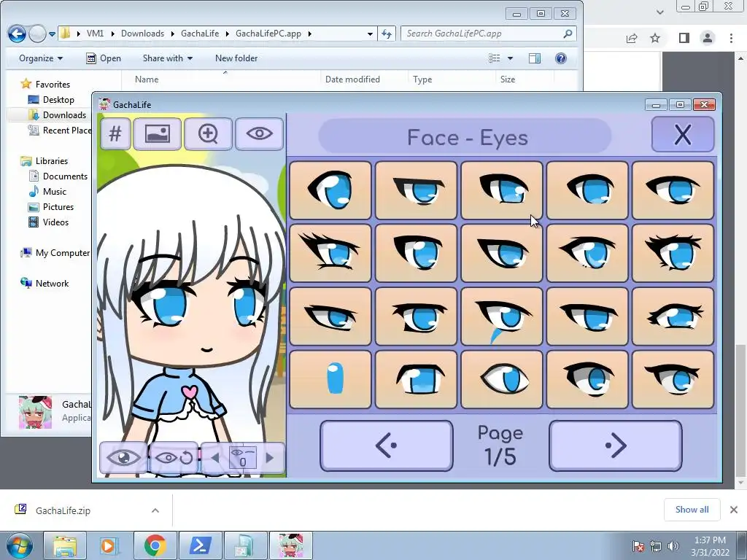The width and height of the screenshot is (747, 560).
Task: Select the square-pupil eye in bottom row
Action: [416, 379]
